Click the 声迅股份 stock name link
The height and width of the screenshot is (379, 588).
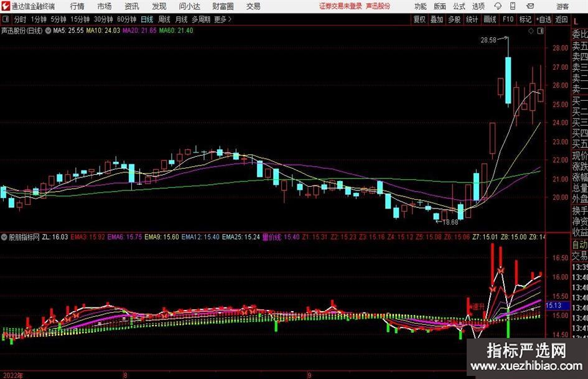[x=378, y=6]
